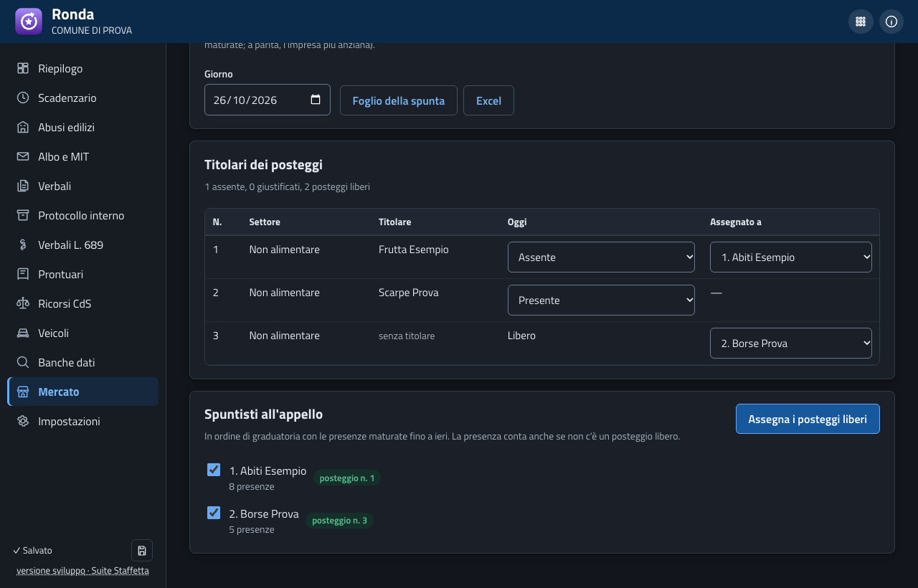Image resolution: width=918 pixels, height=588 pixels.
Task: Click the Banche dati magnifier icon
Action: pyautogui.click(x=23, y=363)
